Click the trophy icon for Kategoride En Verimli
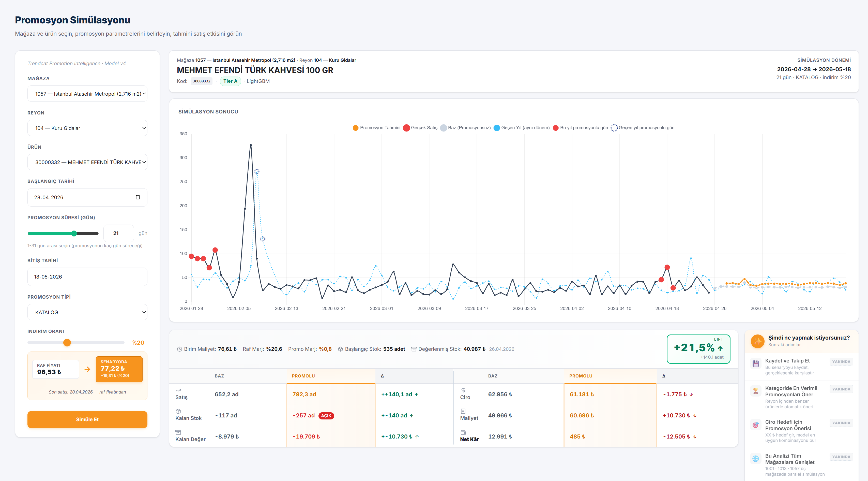868x481 pixels. 755,391
